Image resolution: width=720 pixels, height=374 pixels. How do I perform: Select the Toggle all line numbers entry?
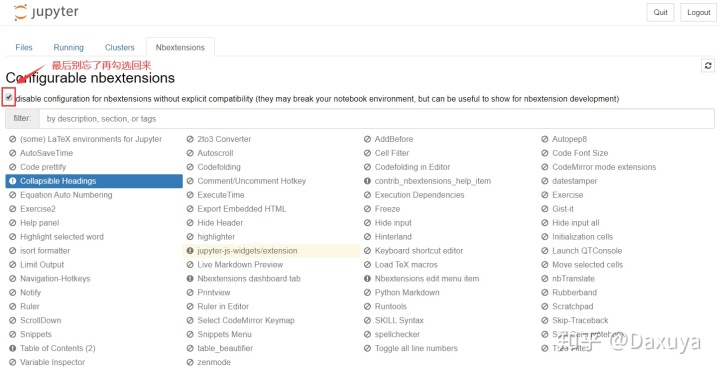[x=416, y=348]
